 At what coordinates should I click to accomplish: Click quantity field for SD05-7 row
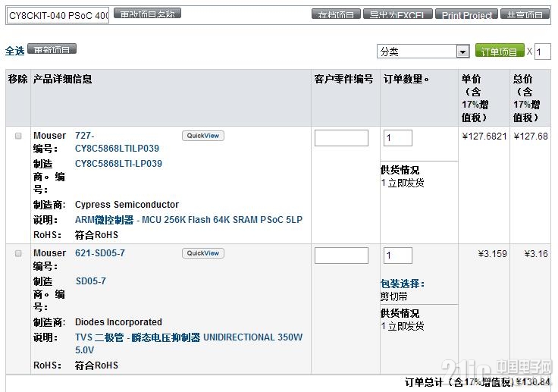point(398,256)
